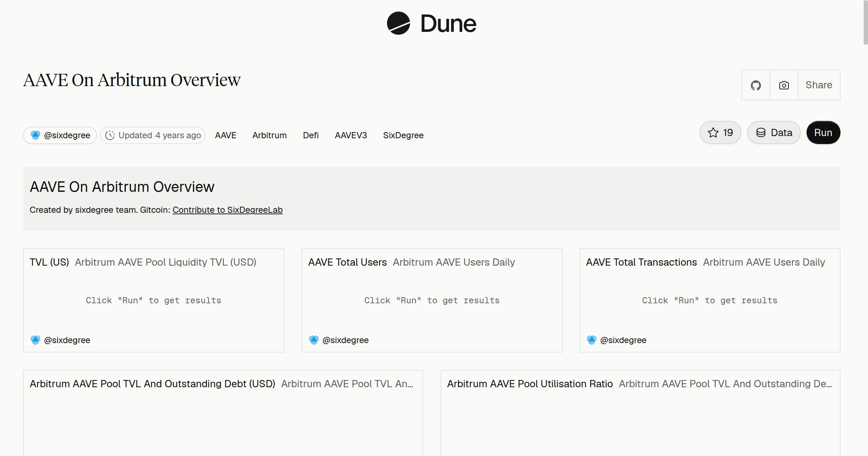
Task: Click the avatar icon in AAVE Total Transactions card
Action: point(592,340)
